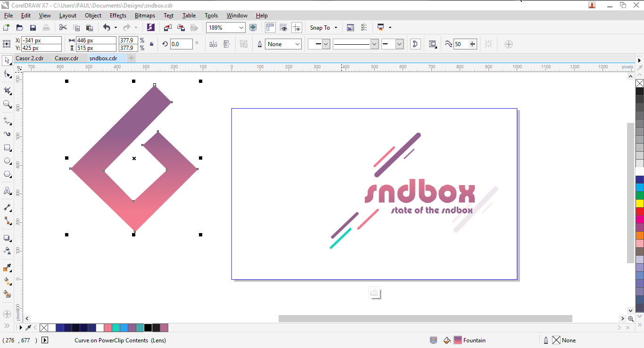Pick yellow swatch in right palette
Image resolution: width=644 pixels, height=348 pixels.
pyautogui.click(x=640, y=203)
